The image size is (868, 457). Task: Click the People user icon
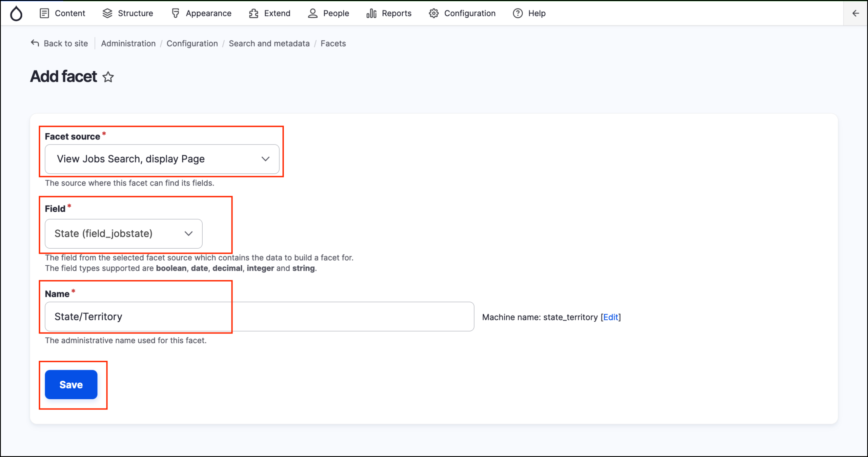coord(312,13)
